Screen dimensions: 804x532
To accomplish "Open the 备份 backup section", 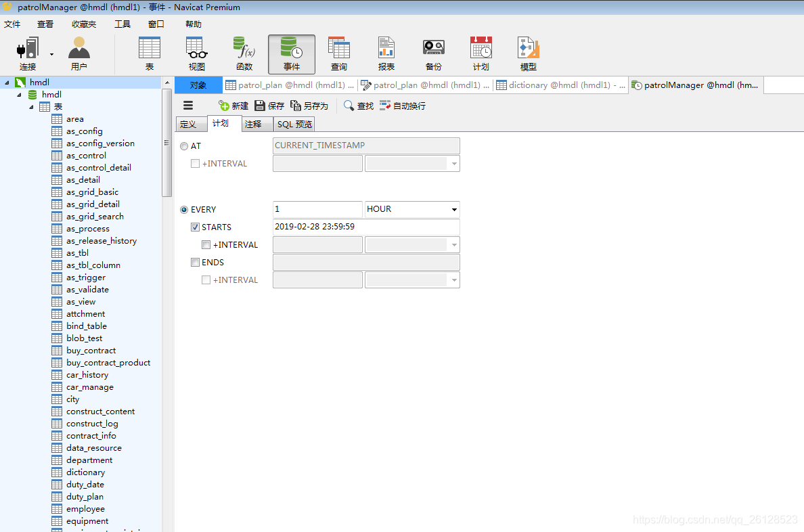I will [433, 53].
